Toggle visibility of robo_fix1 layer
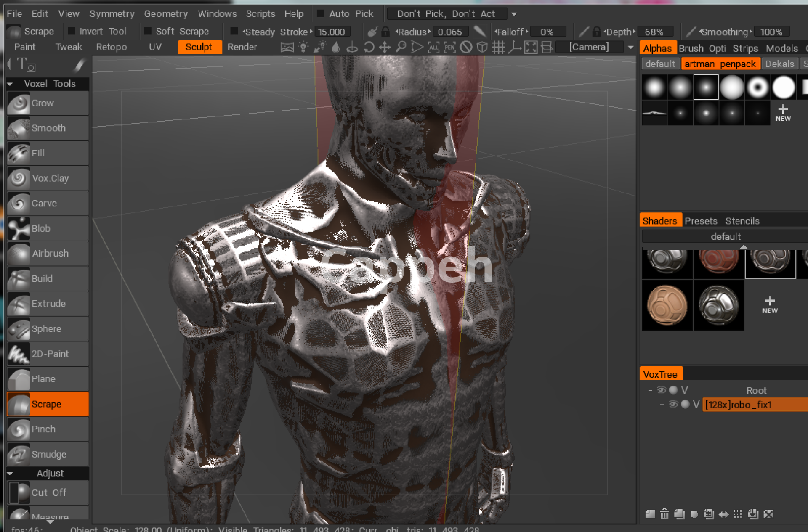The image size is (808, 532). pyautogui.click(x=673, y=405)
